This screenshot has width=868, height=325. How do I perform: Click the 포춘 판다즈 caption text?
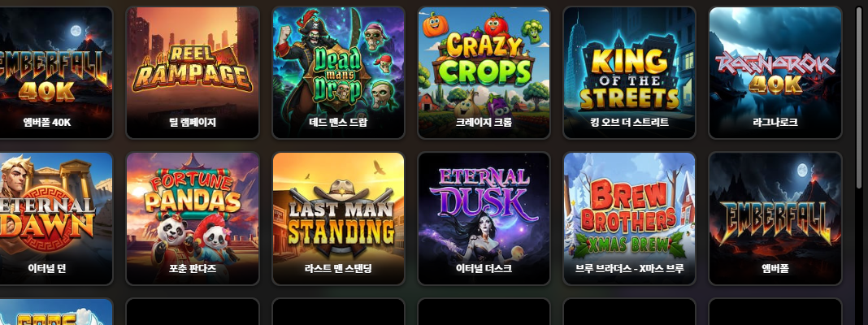coord(193,268)
